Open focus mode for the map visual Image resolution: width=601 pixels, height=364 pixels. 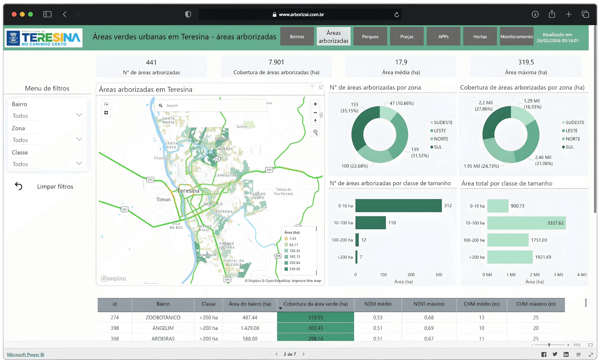[321, 87]
